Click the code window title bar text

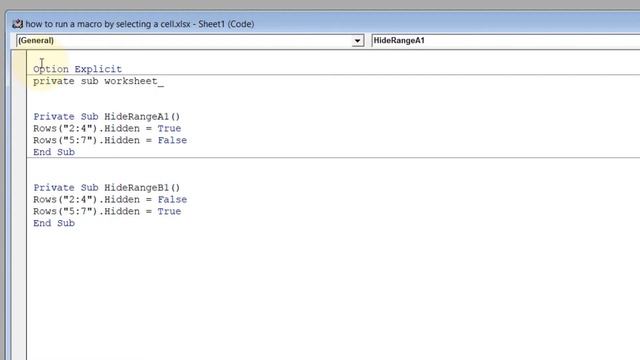click(x=140, y=24)
